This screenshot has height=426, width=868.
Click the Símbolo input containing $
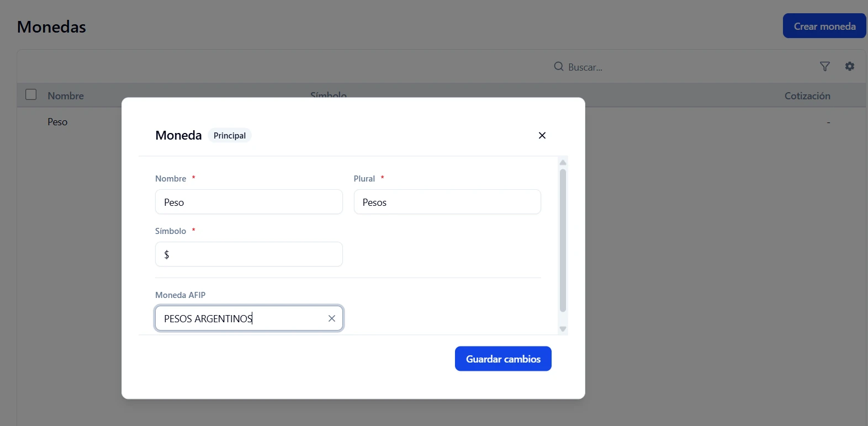pyautogui.click(x=249, y=254)
